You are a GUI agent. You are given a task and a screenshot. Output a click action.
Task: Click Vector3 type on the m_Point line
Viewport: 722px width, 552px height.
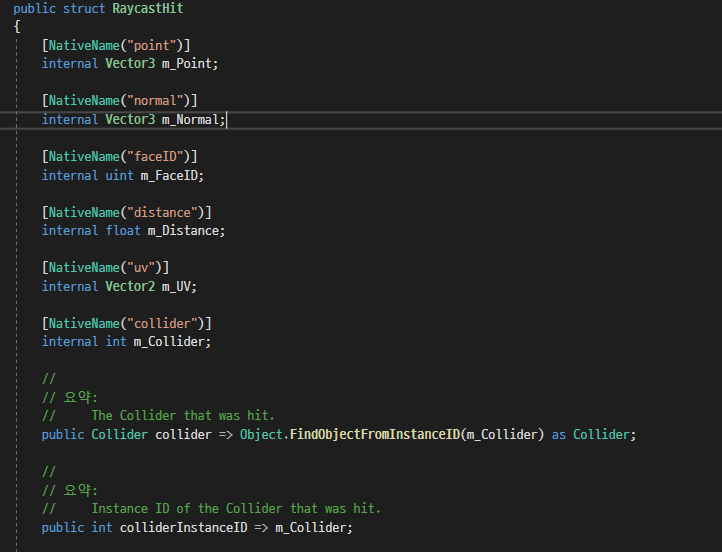[x=130, y=64]
